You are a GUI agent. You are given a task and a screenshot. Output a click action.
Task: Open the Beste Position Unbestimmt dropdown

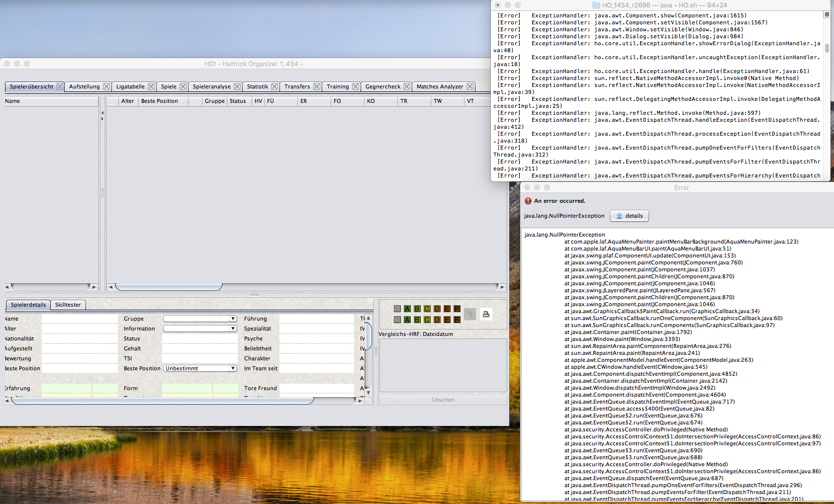pyautogui.click(x=200, y=368)
